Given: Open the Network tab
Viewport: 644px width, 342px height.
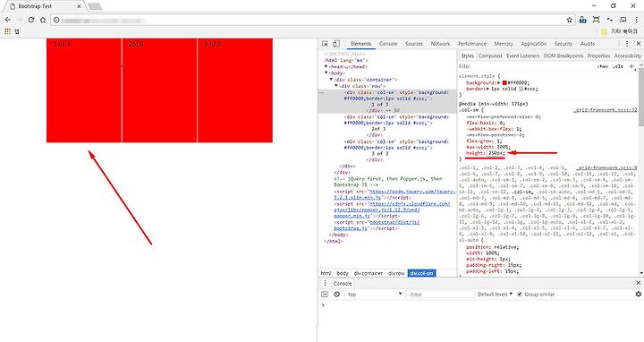Looking at the screenshot, I should 440,44.
